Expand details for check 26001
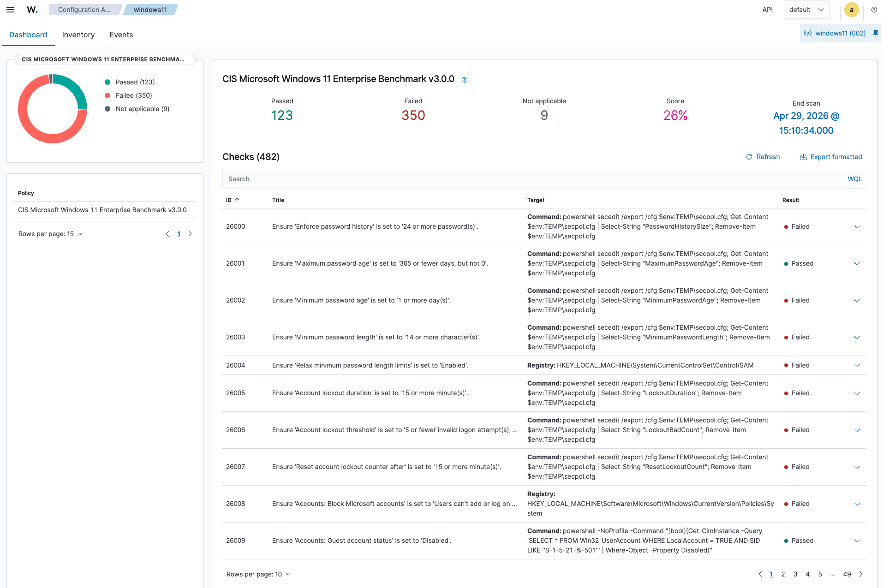This screenshot has height=588, width=883. click(x=857, y=264)
